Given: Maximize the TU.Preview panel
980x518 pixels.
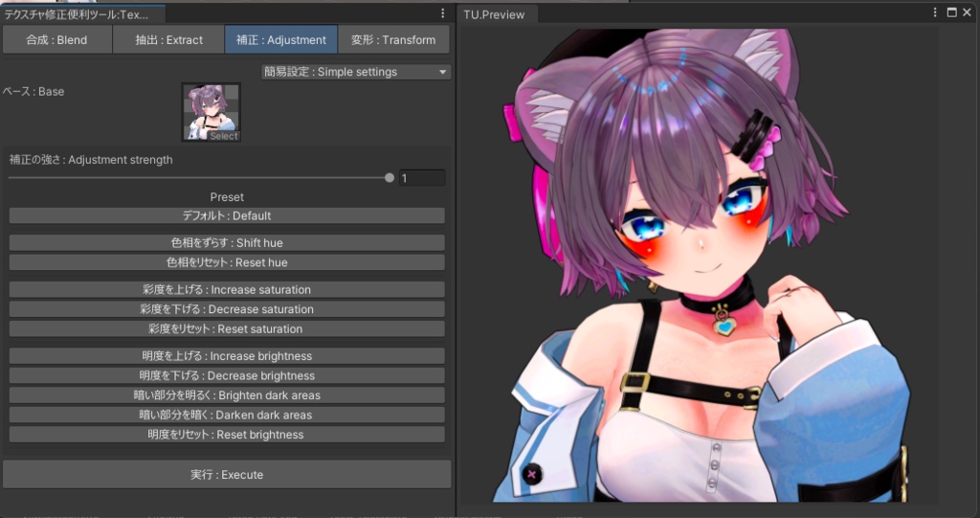Looking at the screenshot, I should click(952, 12).
